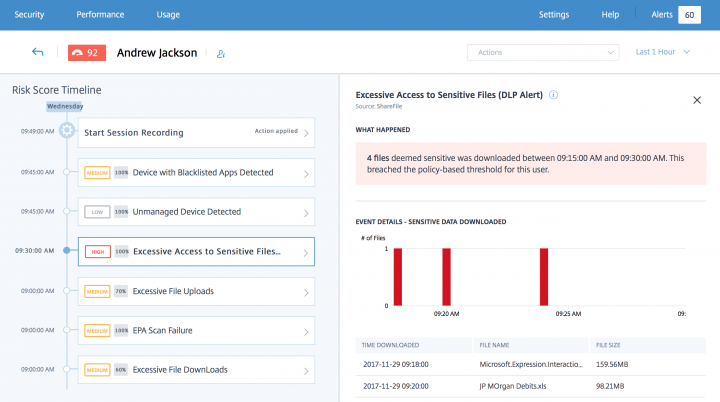Select the 09:30:00 AM timeline marker dot

tap(67, 251)
